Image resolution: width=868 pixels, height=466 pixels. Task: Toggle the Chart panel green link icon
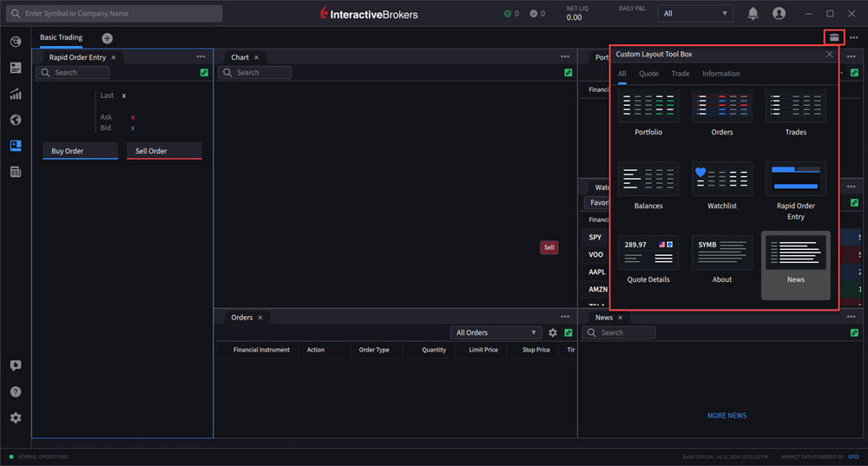568,73
